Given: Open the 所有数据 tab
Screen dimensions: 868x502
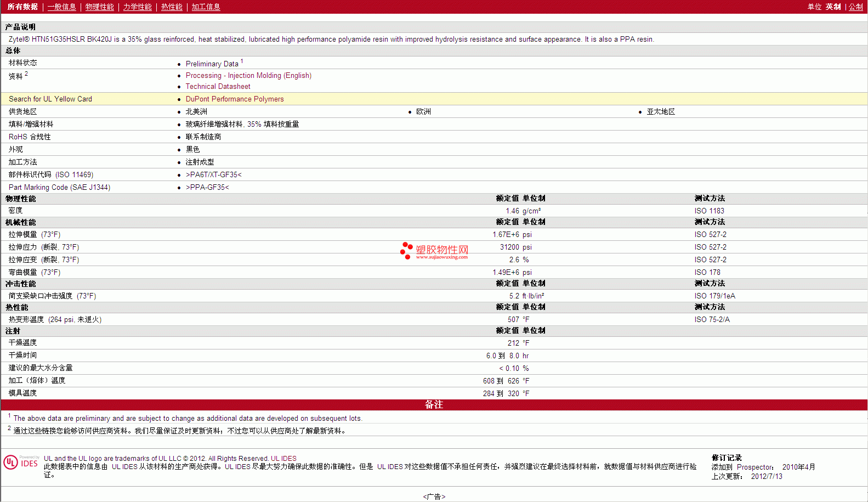Looking at the screenshot, I should click(22, 7).
